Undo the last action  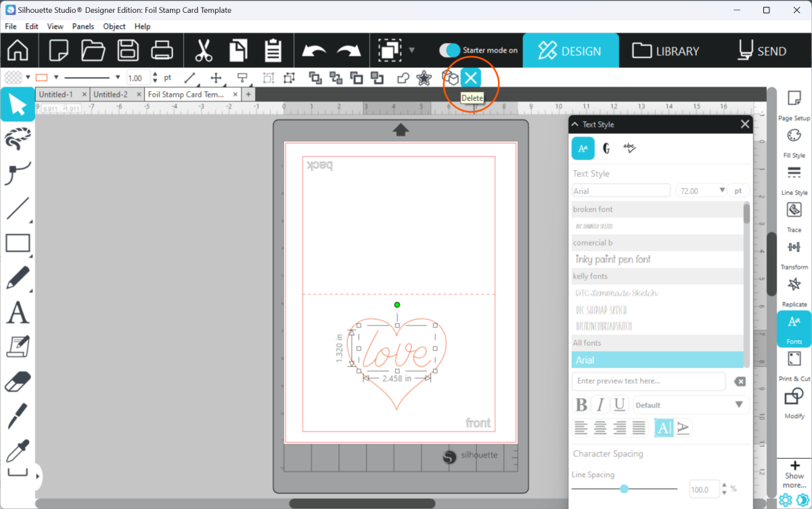[x=315, y=51]
